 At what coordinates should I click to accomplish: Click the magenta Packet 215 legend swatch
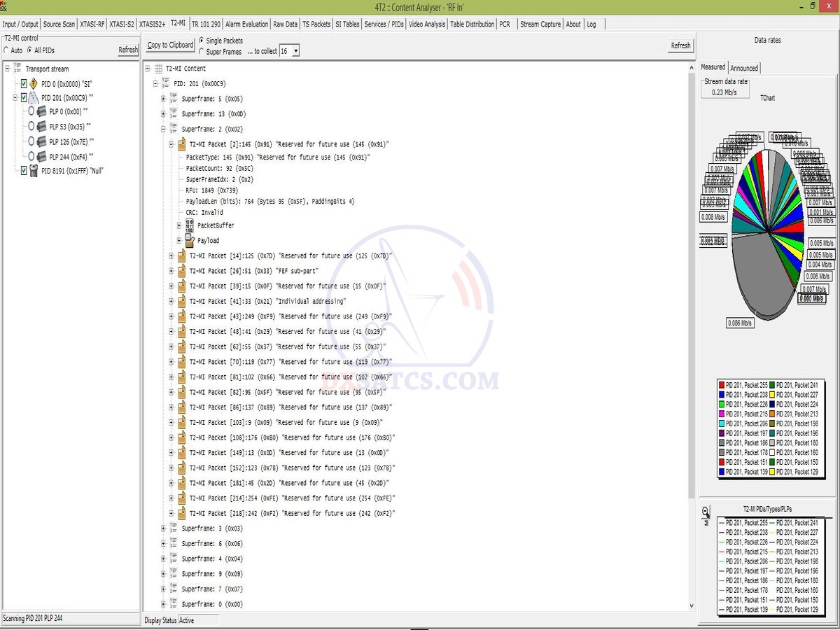[722, 414]
